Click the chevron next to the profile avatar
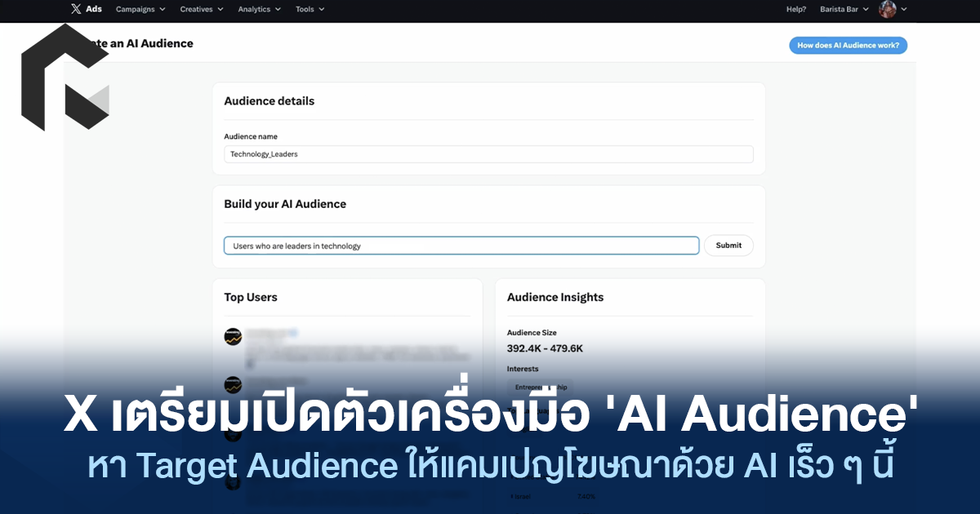980x514 pixels. (x=904, y=10)
